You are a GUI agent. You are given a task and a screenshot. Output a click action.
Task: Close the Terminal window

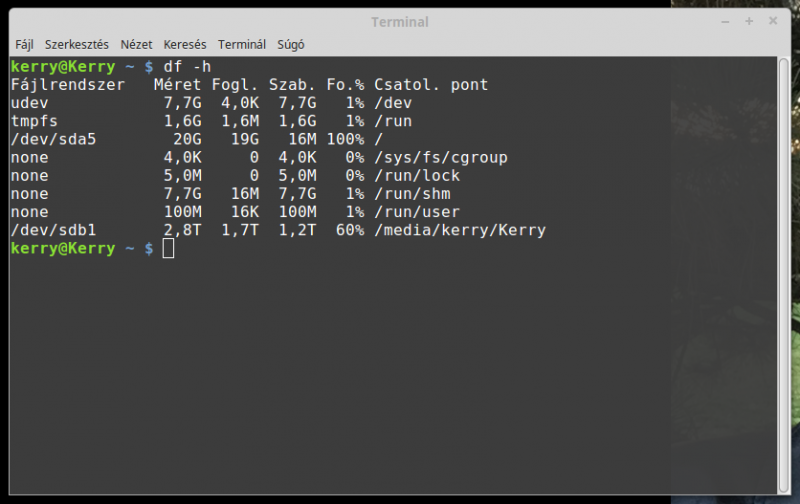[773, 21]
